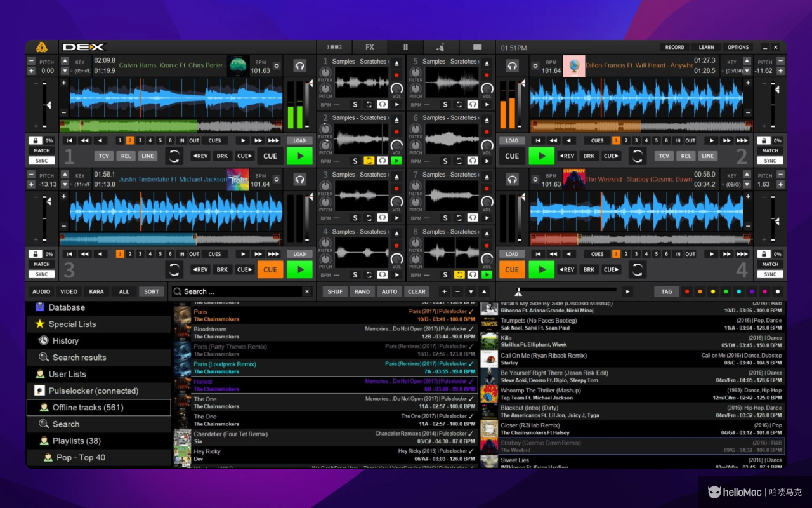Click sync S button on sampler 6
The image size is (812, 508).
(445, 161)
